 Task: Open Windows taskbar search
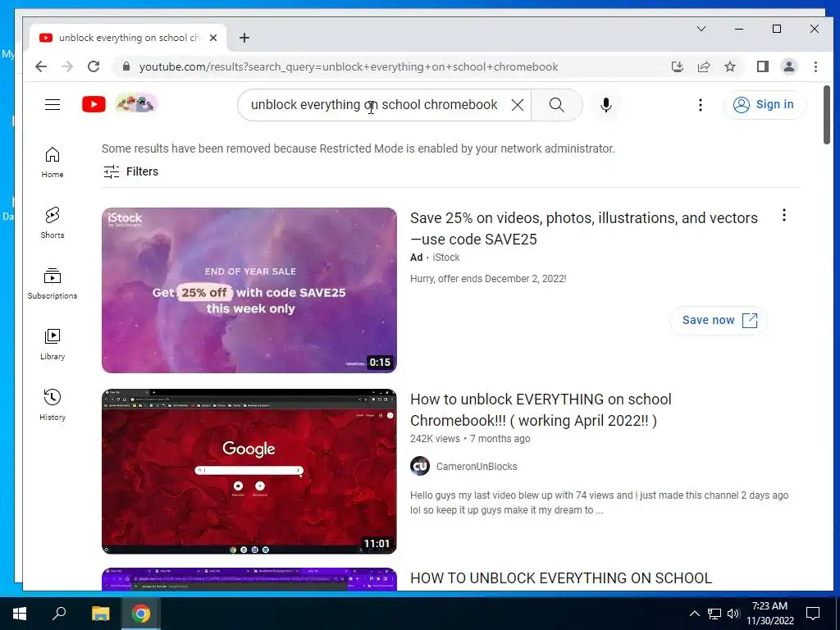[x=59, y=614]
